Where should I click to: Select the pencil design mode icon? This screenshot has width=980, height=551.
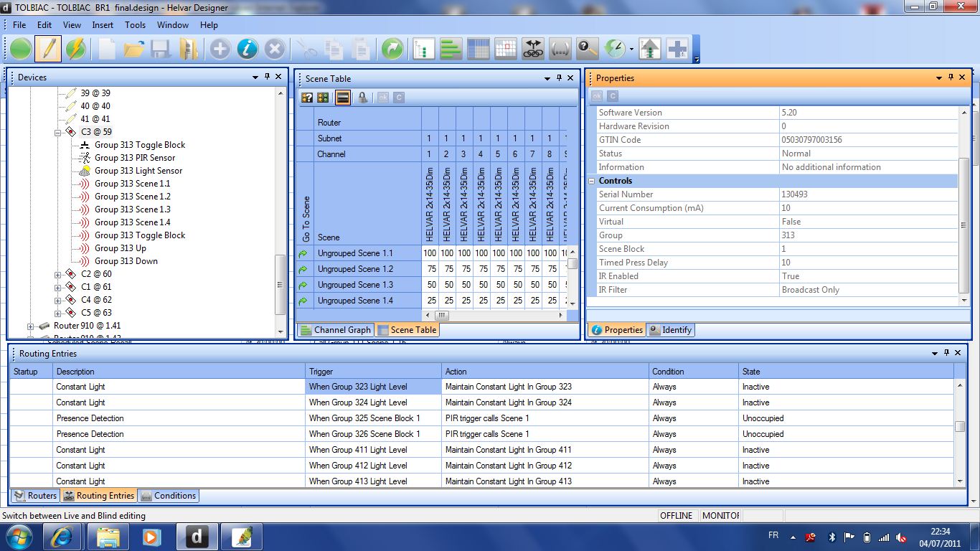48,49
